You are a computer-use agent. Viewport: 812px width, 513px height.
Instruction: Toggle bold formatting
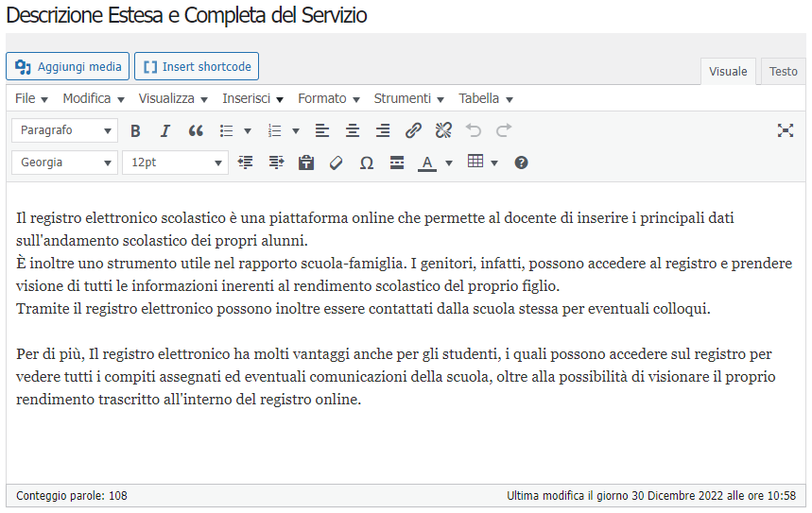point(135,130)
